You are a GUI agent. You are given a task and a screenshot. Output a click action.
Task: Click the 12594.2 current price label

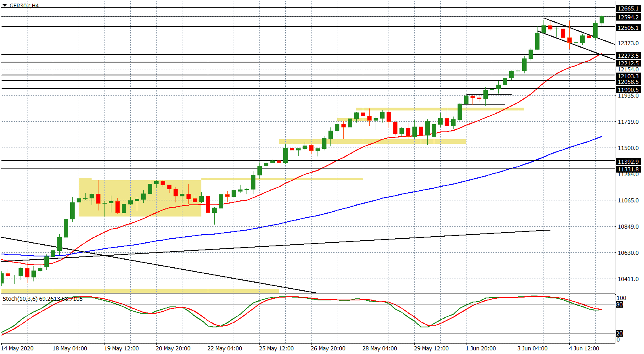click(628, 17)
